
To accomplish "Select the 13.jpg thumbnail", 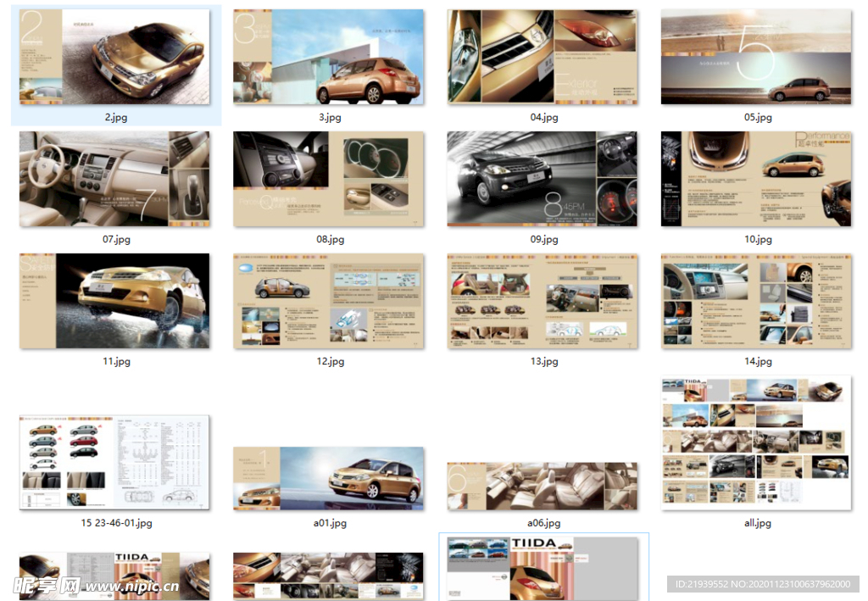I will click(x=542, y=301).
